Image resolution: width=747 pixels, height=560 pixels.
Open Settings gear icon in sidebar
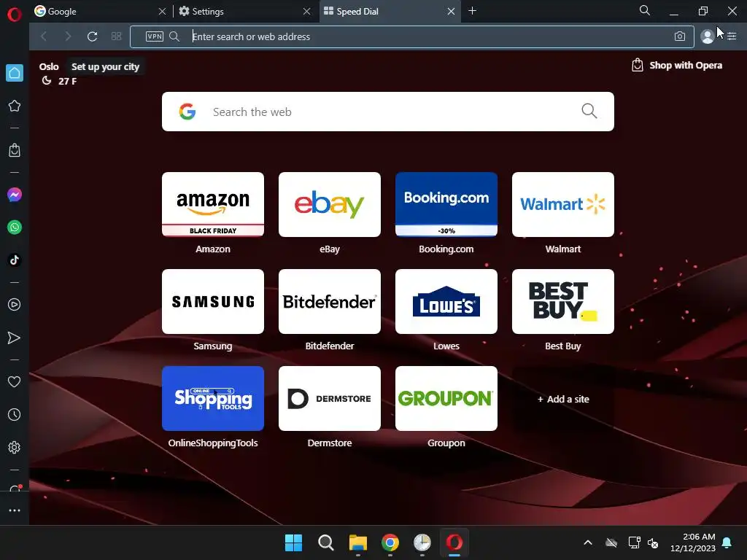click(x=15, y=447)
